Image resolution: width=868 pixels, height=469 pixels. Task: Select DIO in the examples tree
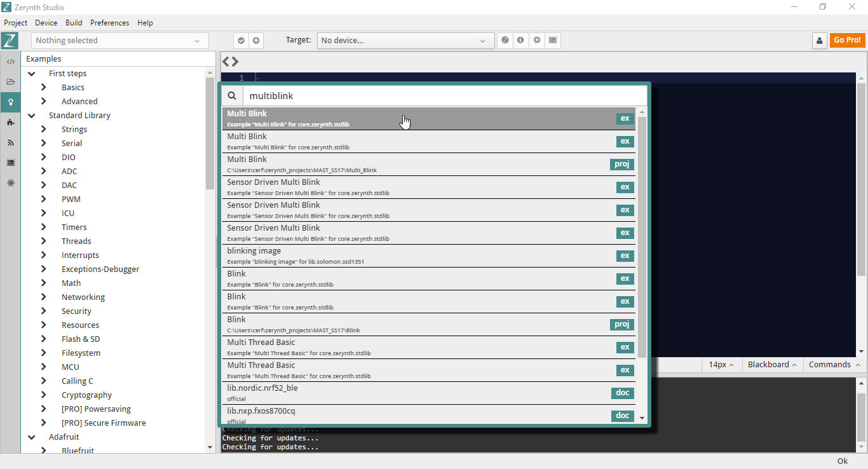(x=68, y=158)
